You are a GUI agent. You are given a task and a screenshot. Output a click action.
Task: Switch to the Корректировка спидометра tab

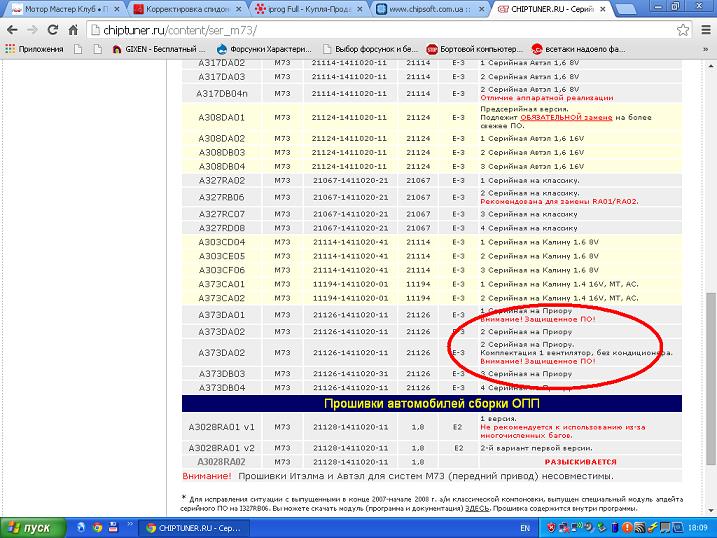coord(183,9)
